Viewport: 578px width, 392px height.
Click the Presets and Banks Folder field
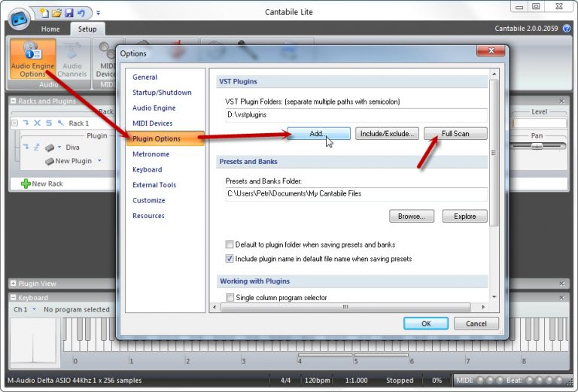pyautogui.click(x=356, y=194)
